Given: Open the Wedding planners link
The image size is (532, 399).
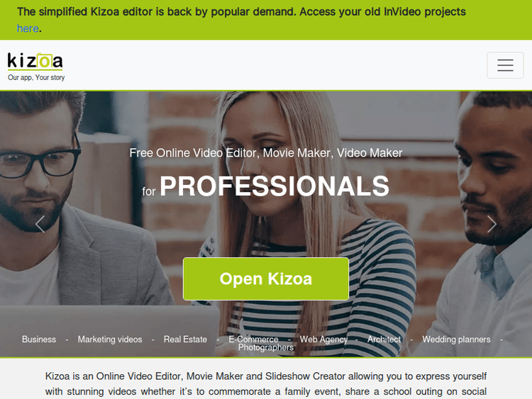Looking at the screenshot, I should (456, 339).
